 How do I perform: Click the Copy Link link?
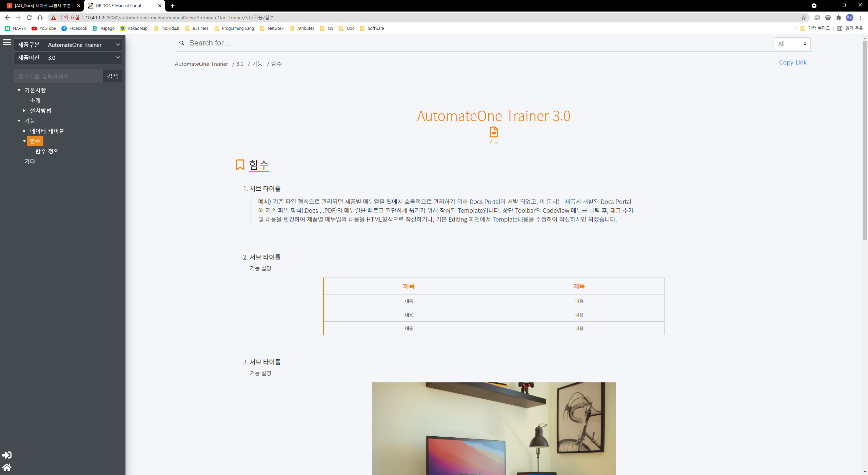[x=792, y=62]
